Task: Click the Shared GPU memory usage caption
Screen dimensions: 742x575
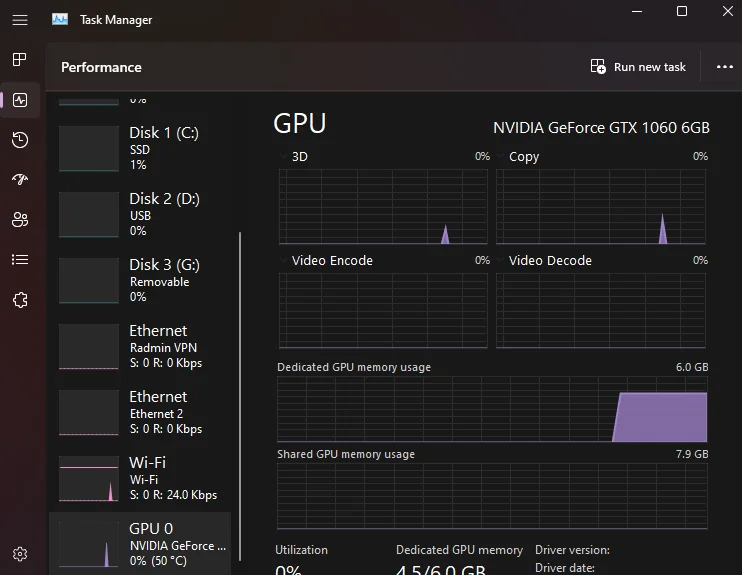Action: pos(346,454)
